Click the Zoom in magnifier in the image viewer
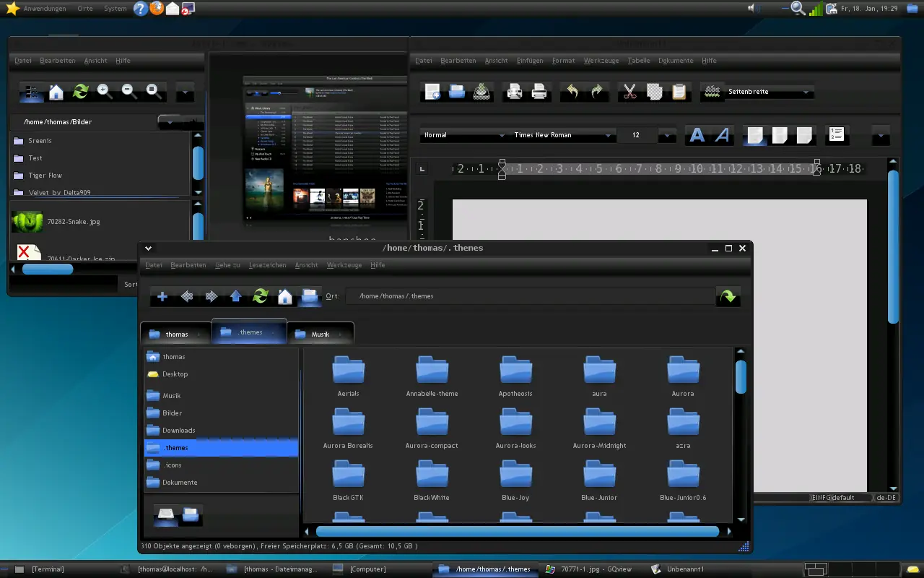The image size is (924, 578). coord(105,92)
